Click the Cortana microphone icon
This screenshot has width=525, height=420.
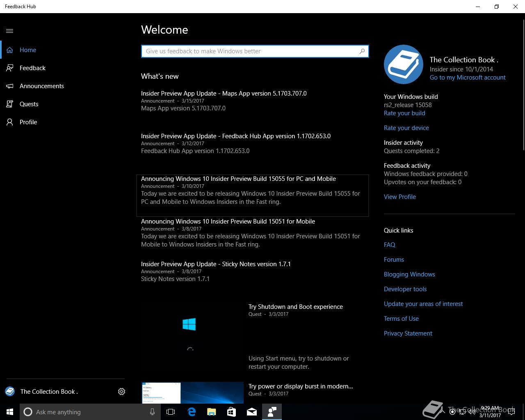pyautogui.click(x=152, y=412)
